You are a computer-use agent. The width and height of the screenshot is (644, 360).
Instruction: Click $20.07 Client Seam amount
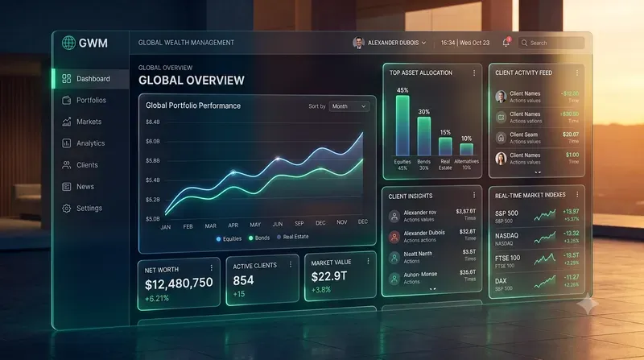(571, 134)
